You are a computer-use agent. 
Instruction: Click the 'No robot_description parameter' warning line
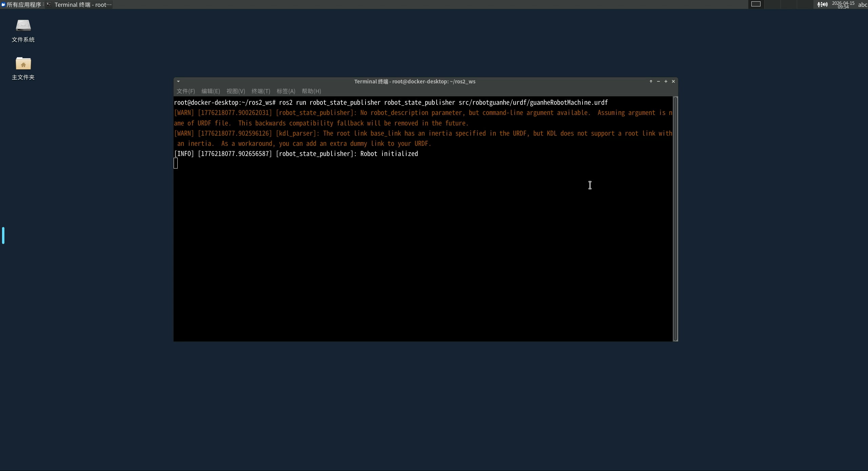[423, 118]
